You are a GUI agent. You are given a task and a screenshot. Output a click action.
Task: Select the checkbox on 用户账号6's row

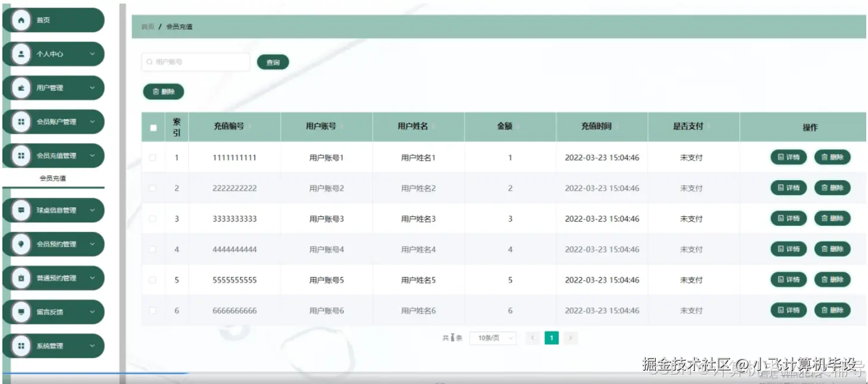point(153,310)
